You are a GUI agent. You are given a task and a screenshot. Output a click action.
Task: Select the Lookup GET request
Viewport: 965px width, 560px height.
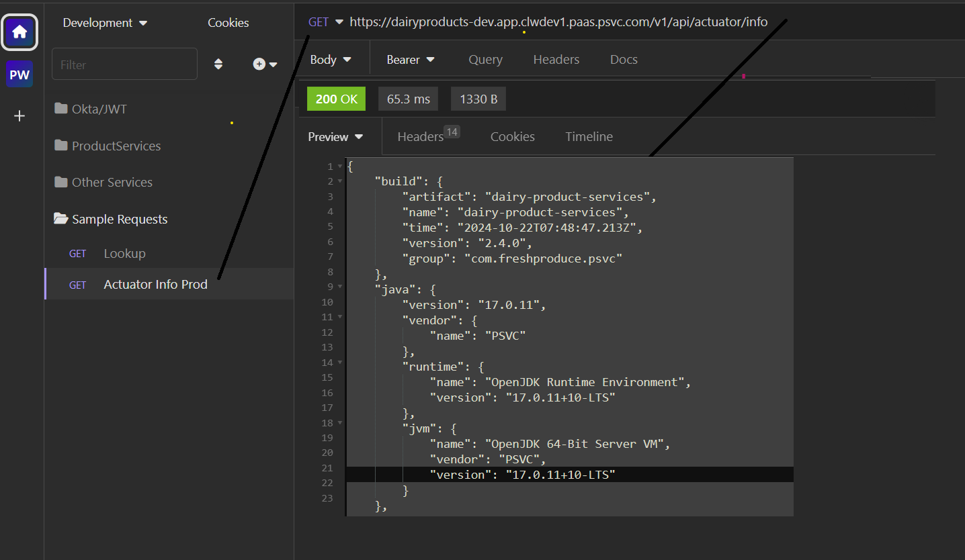click(169, 254)
